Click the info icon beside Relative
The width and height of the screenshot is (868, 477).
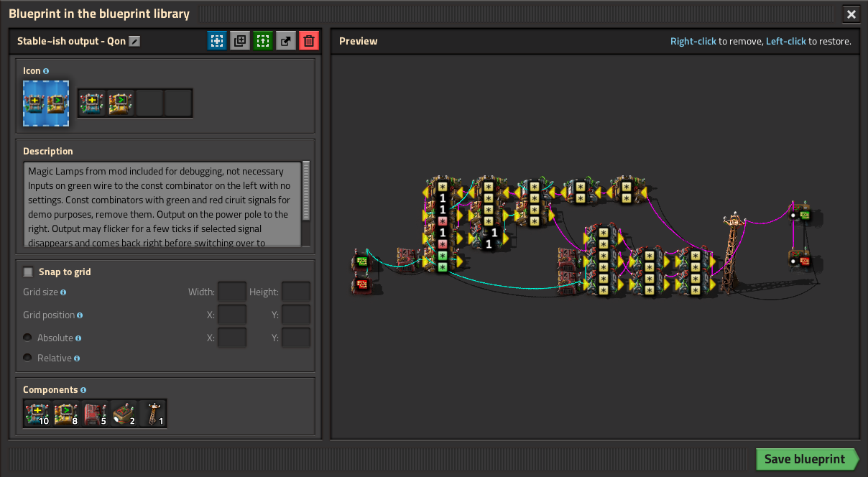pos(77,358)
